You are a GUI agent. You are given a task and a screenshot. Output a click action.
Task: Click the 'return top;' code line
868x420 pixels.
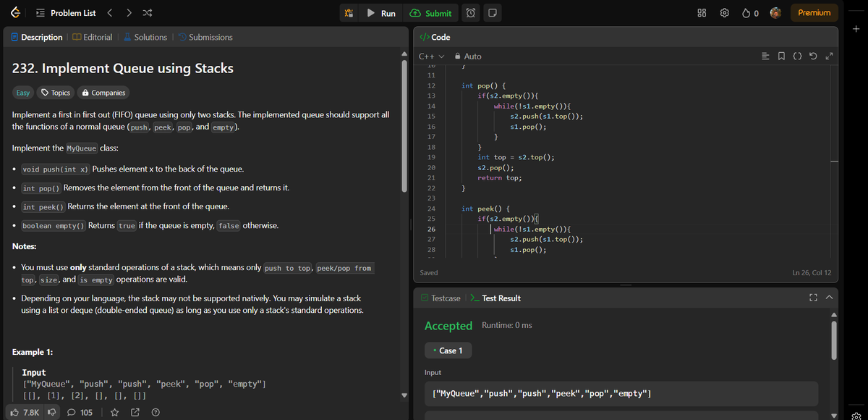pyautogui.click(x=500, y=177)
